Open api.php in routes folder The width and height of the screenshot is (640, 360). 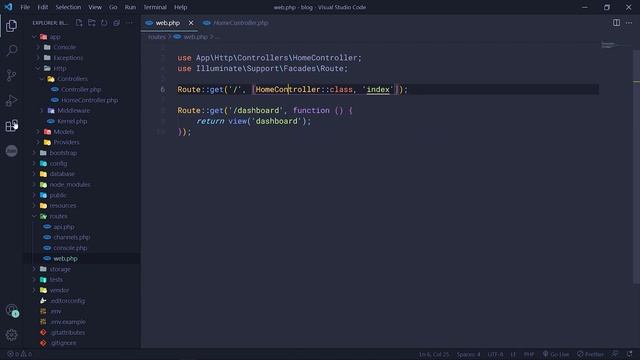pyautogui.click(x=82, y=227)
